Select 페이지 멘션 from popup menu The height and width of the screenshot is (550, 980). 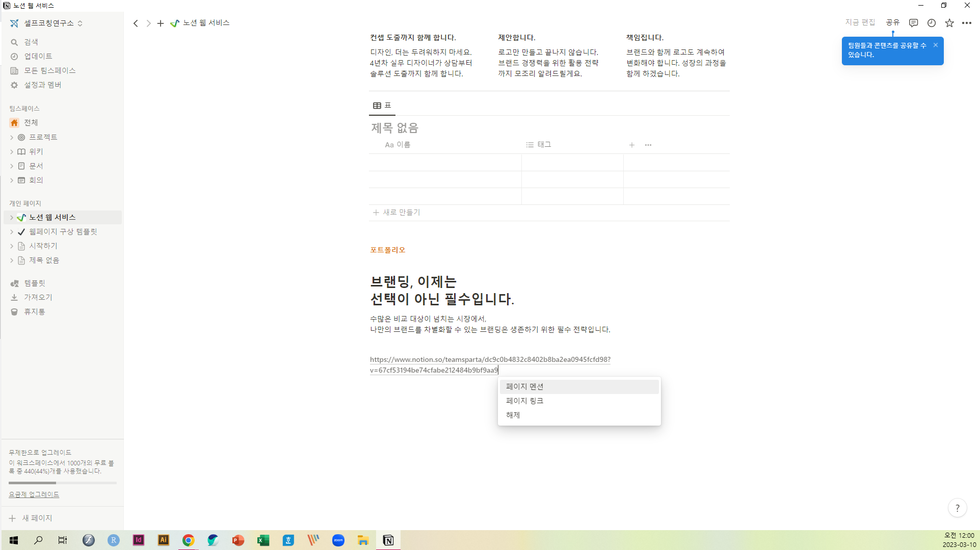[x=579, y=386]
